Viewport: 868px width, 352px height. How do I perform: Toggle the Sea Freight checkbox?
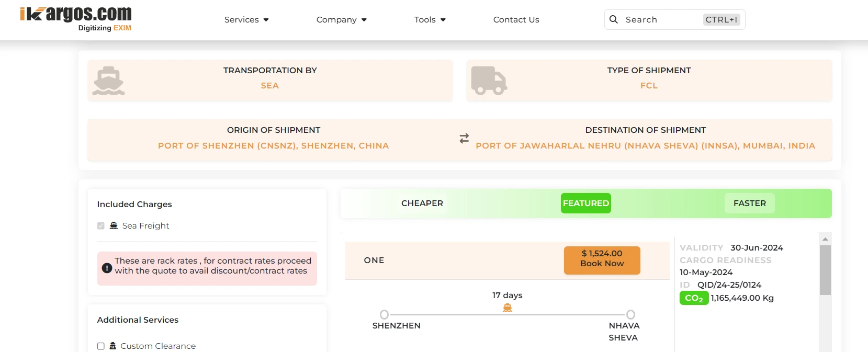(101, 226)
